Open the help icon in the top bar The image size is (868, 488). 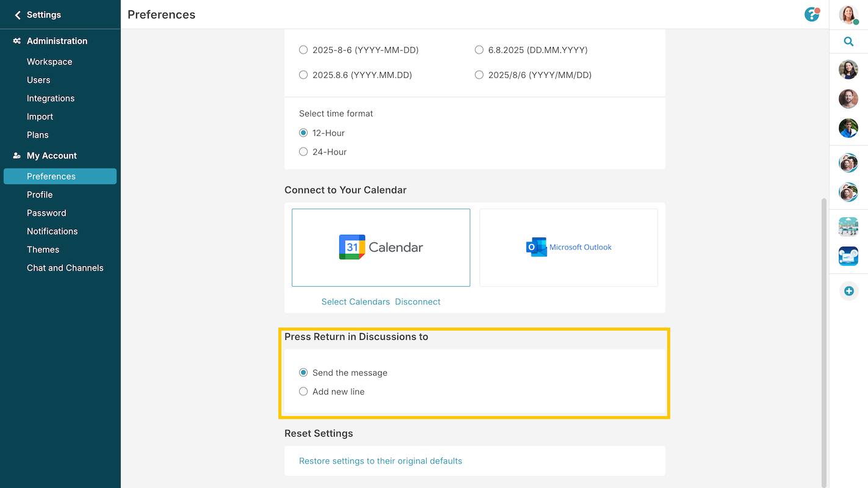pyautogui.click(x=812, y=14)
